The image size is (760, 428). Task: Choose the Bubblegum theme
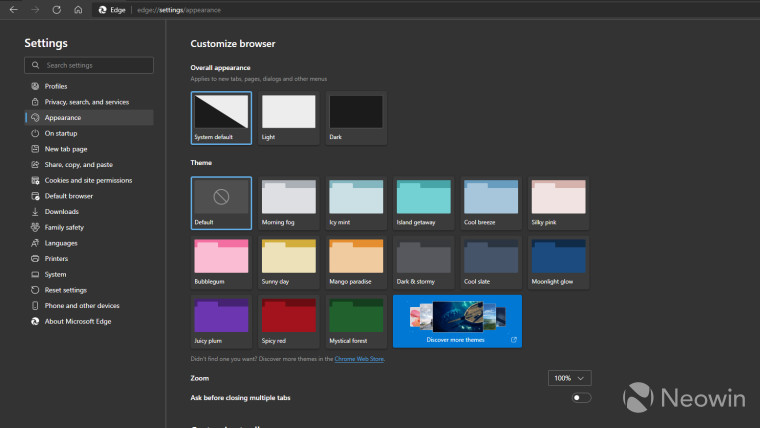(x=221, y=262)
